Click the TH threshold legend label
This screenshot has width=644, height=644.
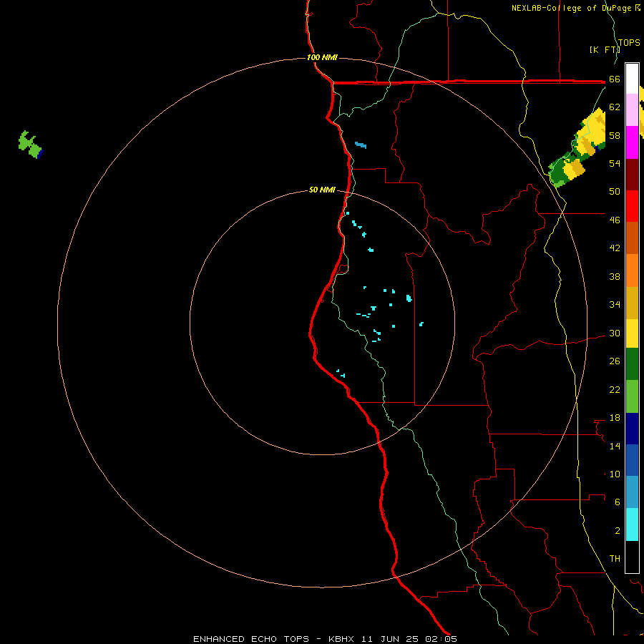pos(615,558)
